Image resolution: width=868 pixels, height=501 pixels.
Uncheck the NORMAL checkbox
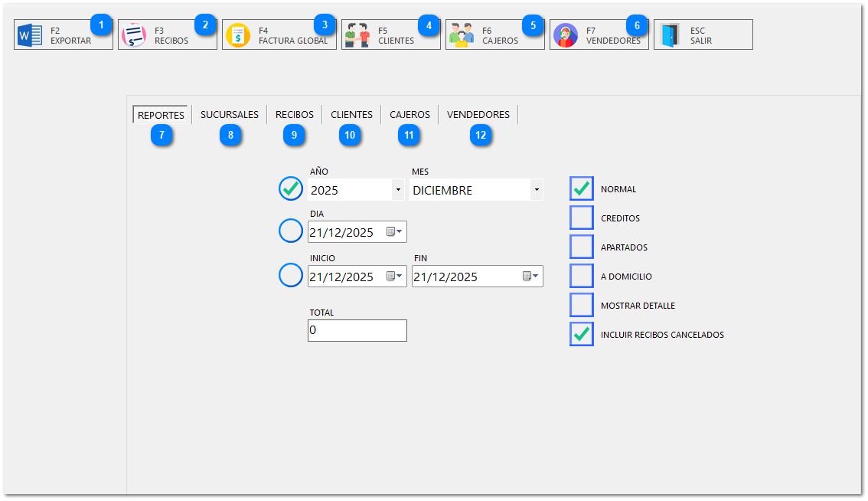(x=582, y=188)
